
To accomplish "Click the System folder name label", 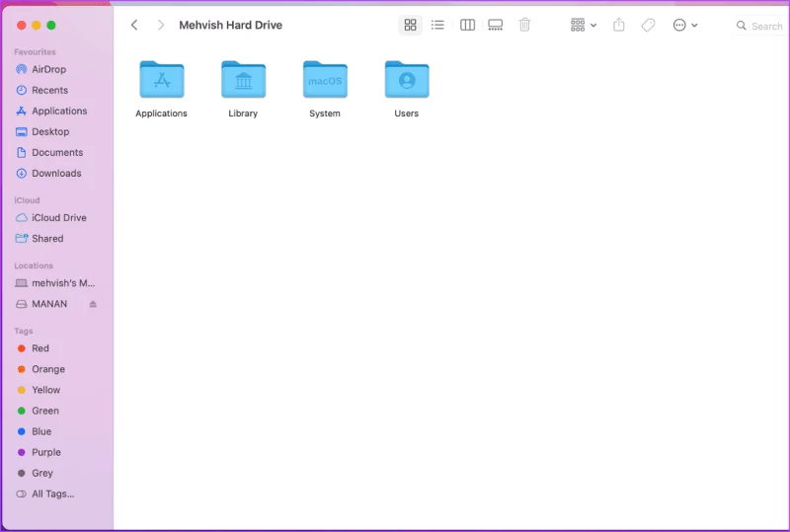I will (x=325, y=114).
